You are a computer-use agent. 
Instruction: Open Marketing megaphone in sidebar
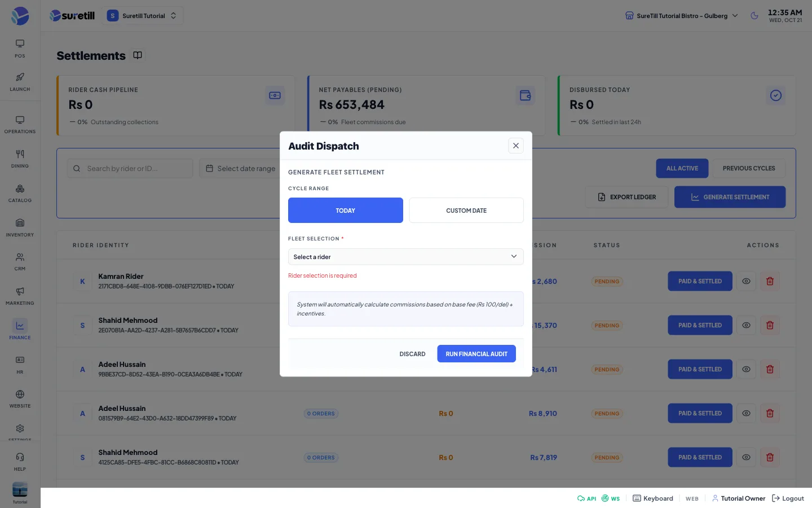(20, 296)
